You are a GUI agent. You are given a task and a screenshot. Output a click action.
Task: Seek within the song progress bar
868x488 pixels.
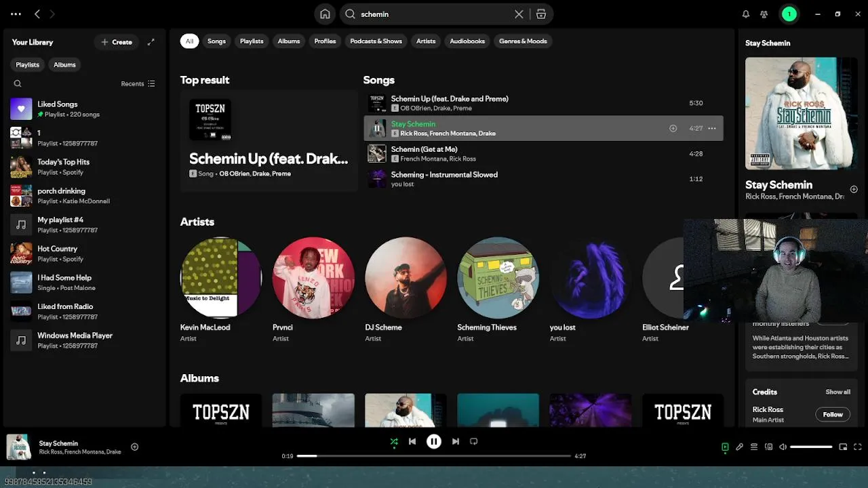[434, 456]
